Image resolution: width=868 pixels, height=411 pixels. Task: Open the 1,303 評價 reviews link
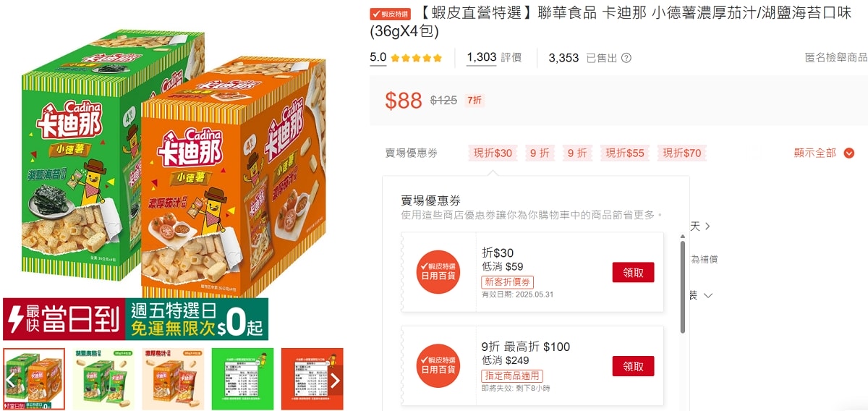pyautogui.click(x=494, y=58)
